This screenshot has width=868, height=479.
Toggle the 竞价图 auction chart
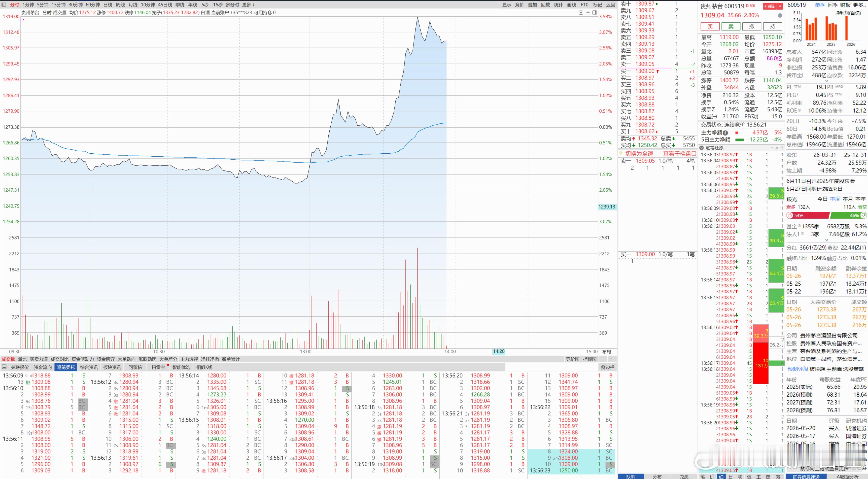pos(572,359)
